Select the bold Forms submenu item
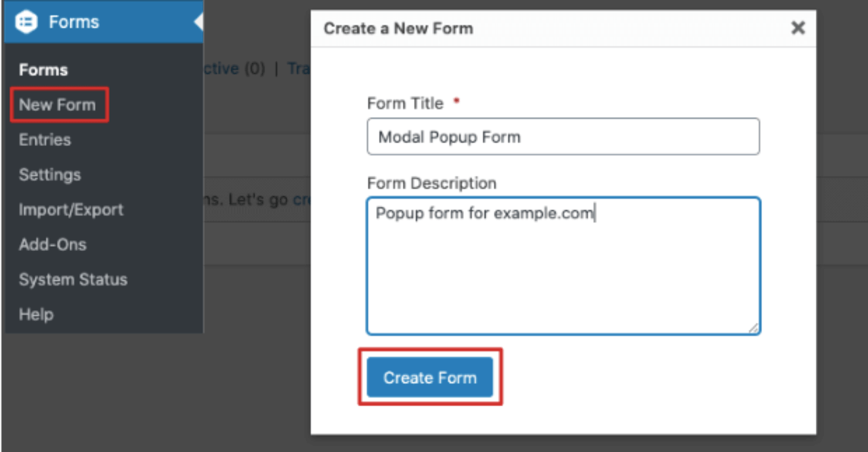The height and width of the screenshot is (452, 868). [43, 70]
